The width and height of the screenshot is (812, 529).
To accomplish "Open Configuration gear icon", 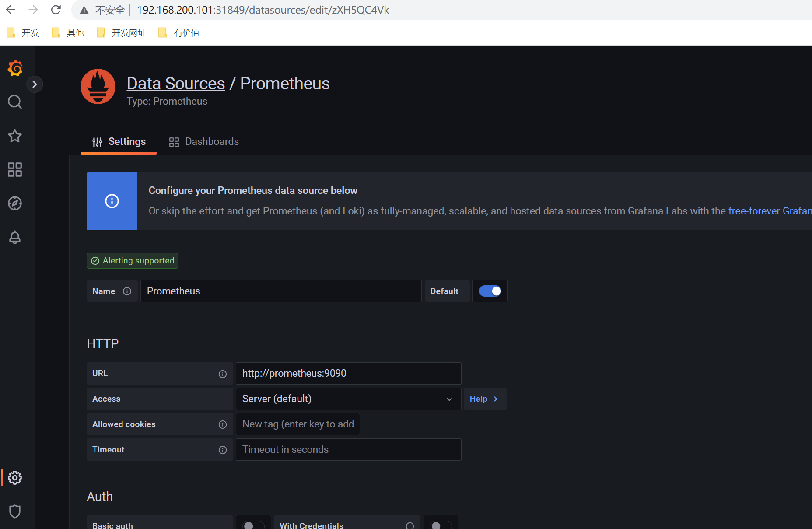I will (15, 478).
